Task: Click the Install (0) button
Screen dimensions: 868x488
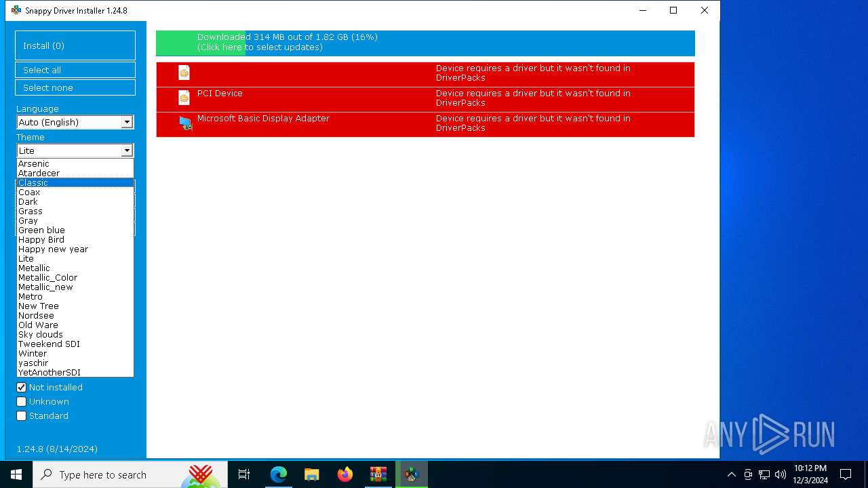Action: click(x=75, y=45)
